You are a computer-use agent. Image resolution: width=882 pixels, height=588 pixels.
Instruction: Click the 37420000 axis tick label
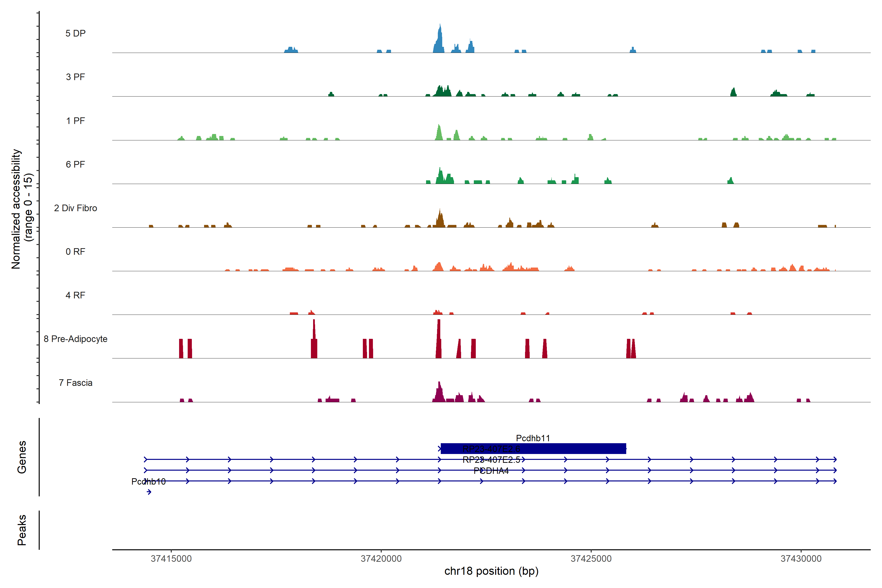point(381,559)
